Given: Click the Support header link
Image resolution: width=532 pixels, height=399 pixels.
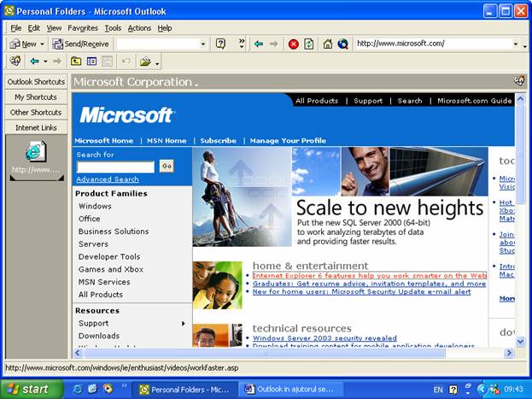Looking at the screenshot, I should [x=368, y=101].
